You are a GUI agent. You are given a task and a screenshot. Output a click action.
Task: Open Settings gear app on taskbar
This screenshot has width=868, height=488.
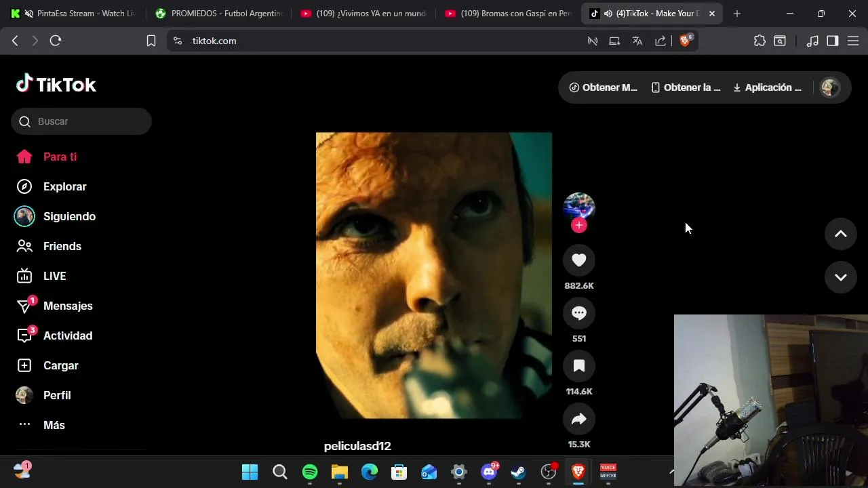point(459,472)
